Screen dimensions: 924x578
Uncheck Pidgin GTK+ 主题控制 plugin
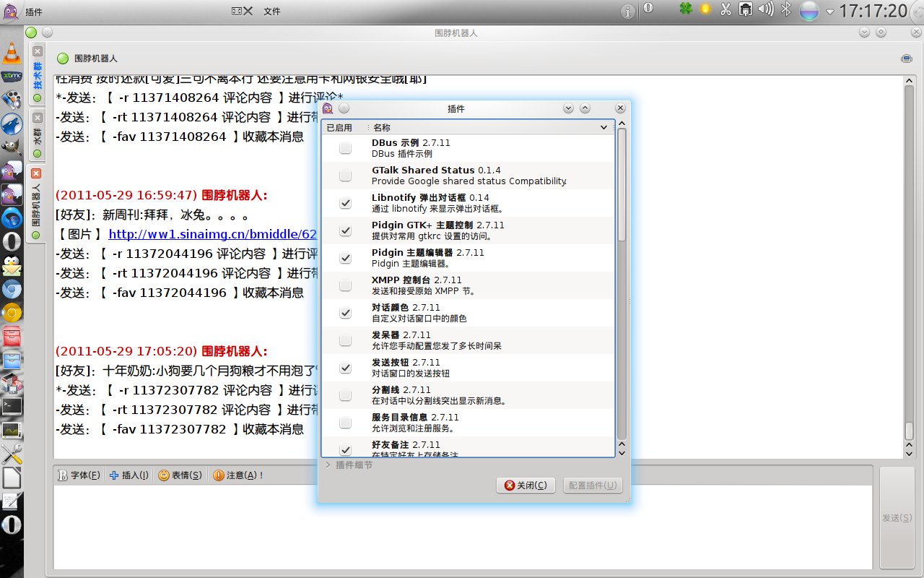tap(345, 230)
